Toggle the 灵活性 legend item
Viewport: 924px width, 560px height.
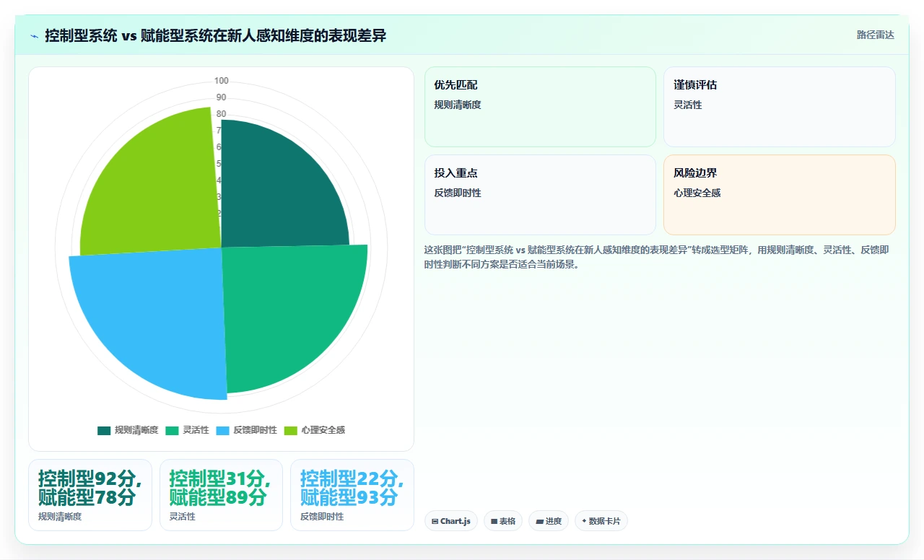(x=187, y=430)
